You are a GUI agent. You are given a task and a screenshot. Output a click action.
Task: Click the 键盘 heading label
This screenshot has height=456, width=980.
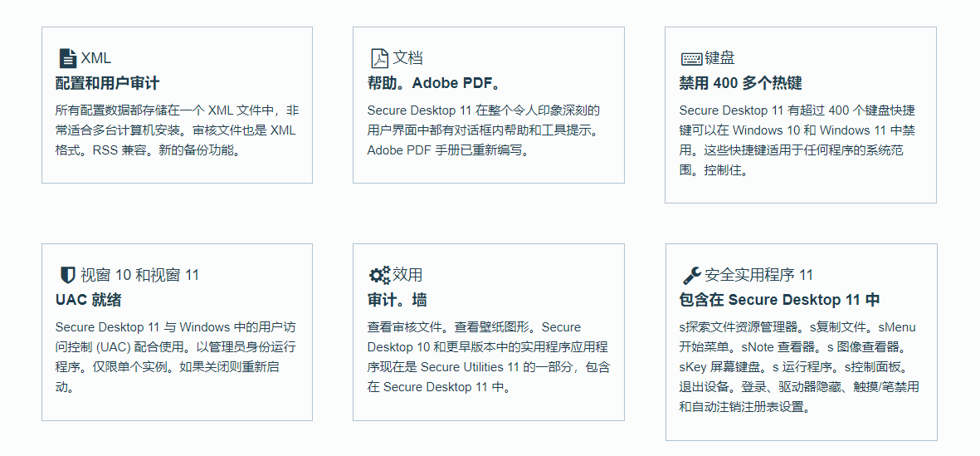pos(719,58)
